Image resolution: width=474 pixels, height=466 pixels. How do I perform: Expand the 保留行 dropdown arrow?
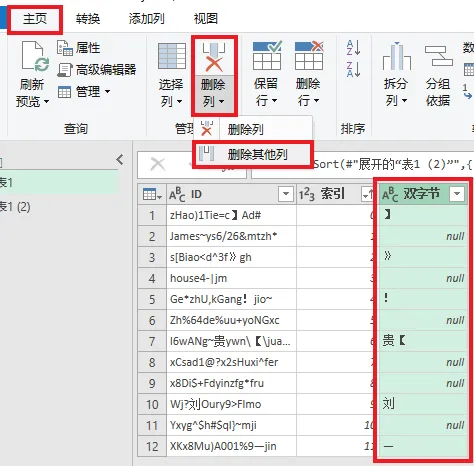click(x=275, y=100)
